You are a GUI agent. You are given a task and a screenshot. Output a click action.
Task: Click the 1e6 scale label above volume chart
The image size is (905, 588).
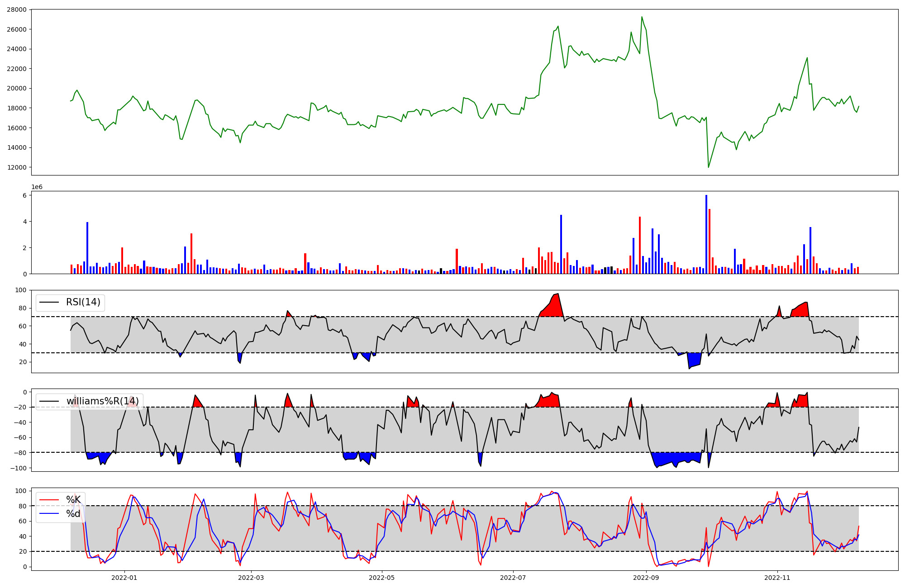37,187
